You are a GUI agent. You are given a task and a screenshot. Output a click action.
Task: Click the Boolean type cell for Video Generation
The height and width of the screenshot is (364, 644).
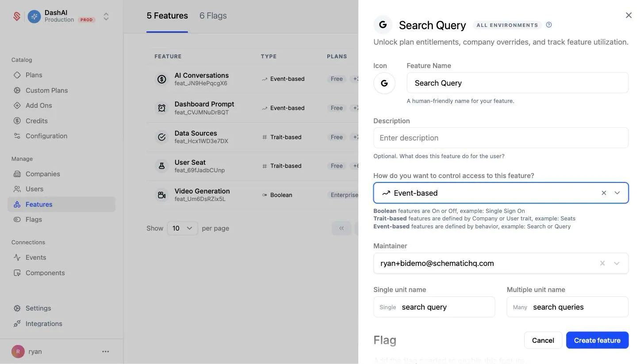277,195
